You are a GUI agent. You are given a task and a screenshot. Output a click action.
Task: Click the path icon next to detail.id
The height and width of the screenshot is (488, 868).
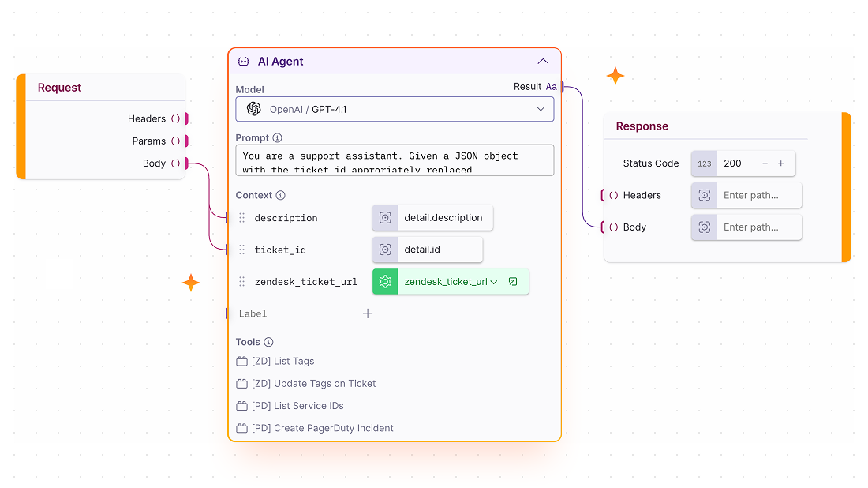(385, 250)
